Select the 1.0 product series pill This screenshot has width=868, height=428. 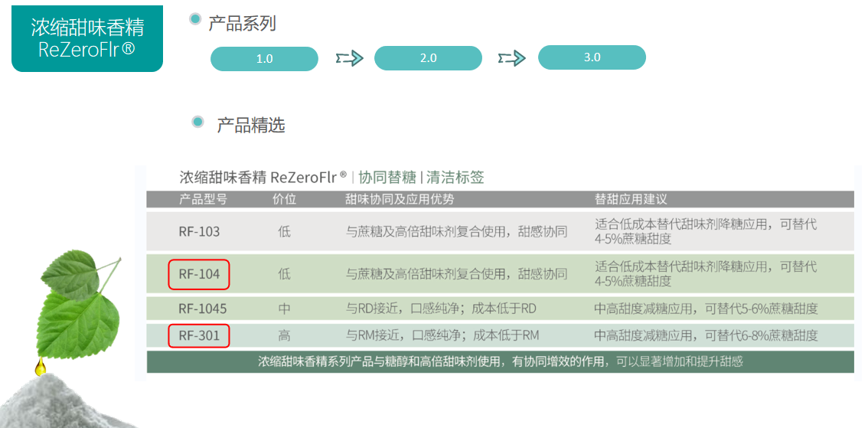coord(264,59)
